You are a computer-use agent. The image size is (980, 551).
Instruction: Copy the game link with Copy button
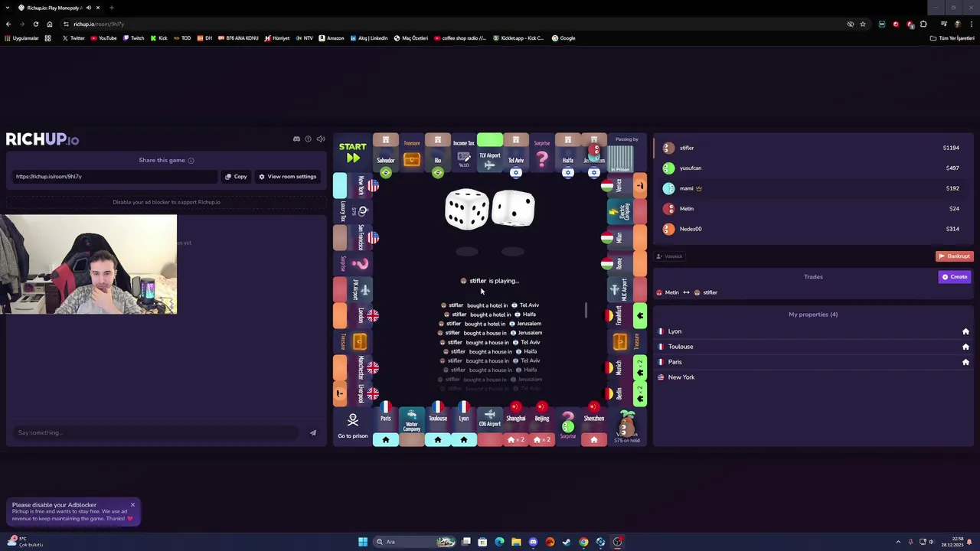point(236,177)
